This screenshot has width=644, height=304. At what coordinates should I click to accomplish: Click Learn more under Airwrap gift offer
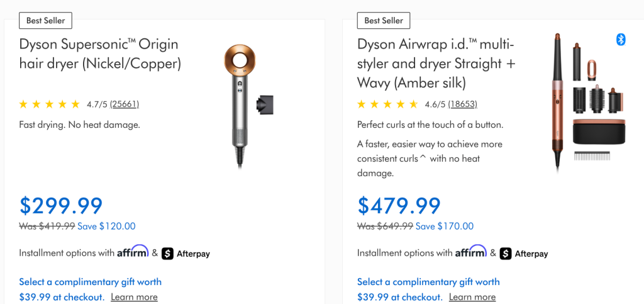coord(472,297)
